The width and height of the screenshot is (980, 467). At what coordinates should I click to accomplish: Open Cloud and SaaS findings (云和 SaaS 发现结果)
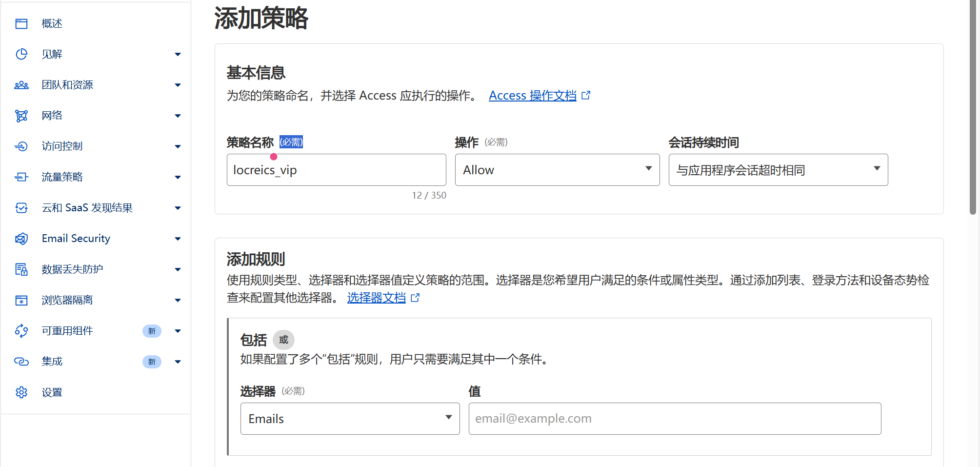[x=87, y=208]
